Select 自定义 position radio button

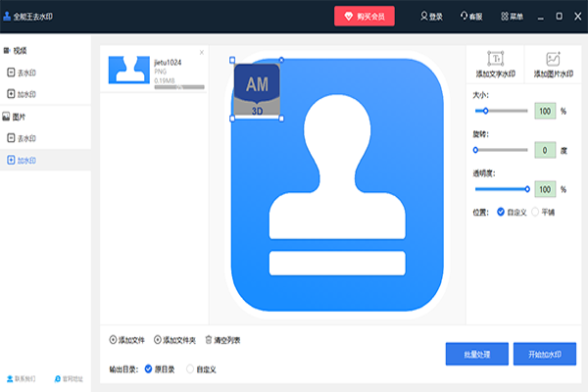502,211
